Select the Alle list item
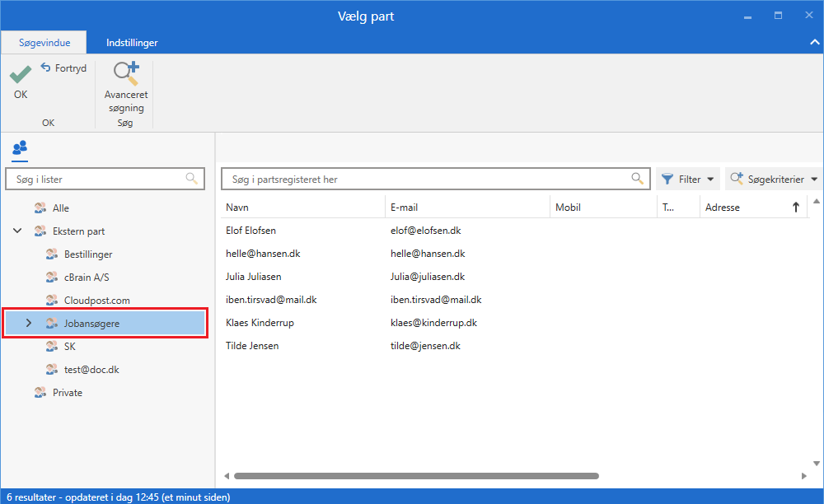The image size is (824, 504). pos(61,208)
